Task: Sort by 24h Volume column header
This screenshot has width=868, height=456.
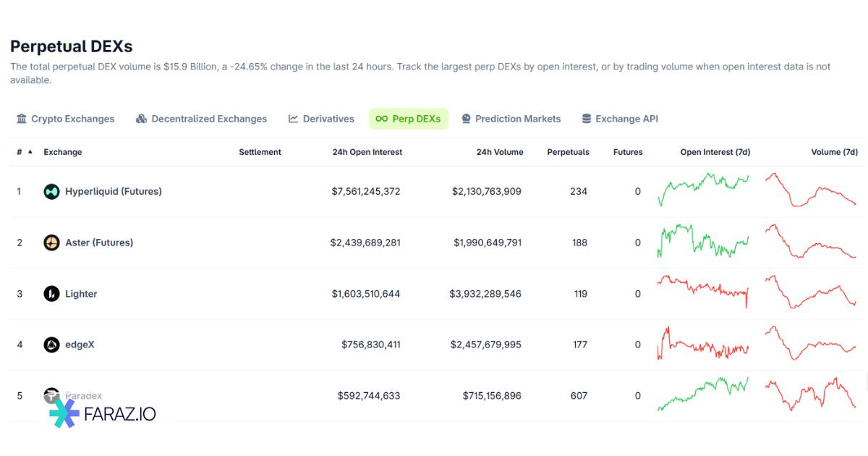Action: point(499,152)
